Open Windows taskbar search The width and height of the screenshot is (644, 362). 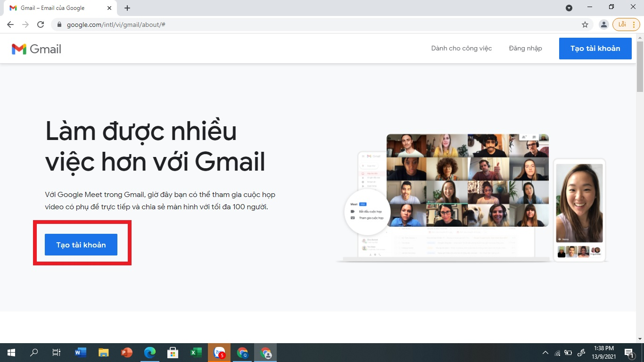click(34, 353)
